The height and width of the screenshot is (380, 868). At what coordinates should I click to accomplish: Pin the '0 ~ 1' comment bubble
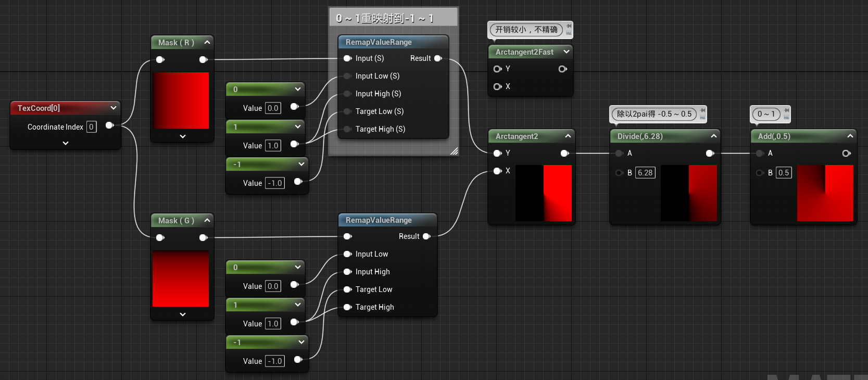[x=787, y=110]
